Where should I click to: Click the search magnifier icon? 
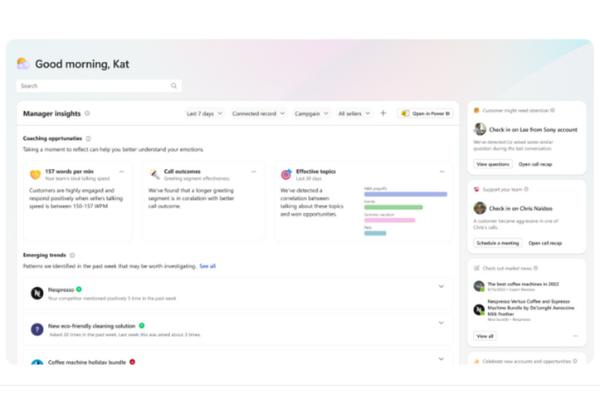173,86
